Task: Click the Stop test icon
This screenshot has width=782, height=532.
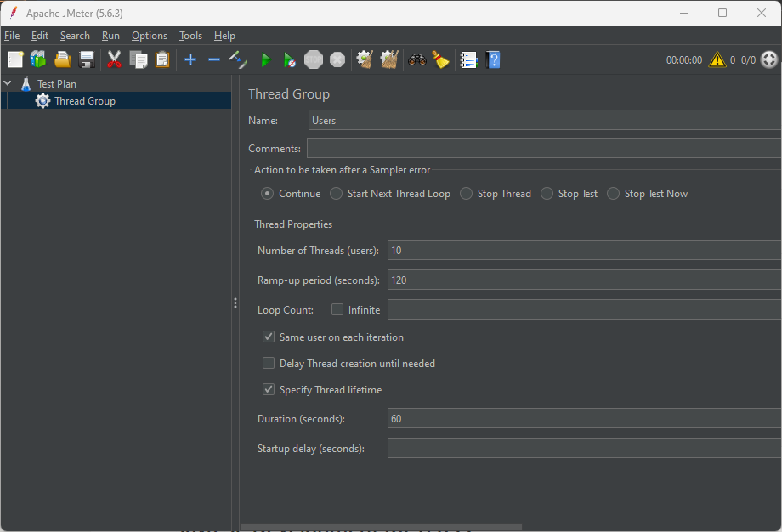Action: coord(314,59)
